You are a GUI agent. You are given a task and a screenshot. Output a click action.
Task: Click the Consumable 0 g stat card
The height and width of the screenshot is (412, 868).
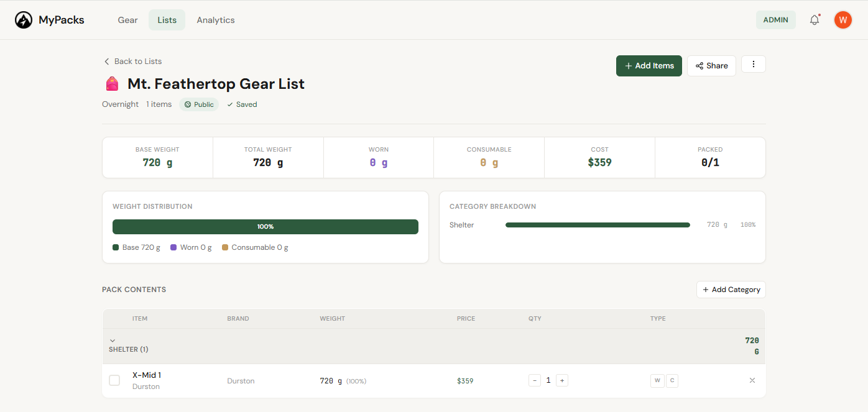click(489, 157)
